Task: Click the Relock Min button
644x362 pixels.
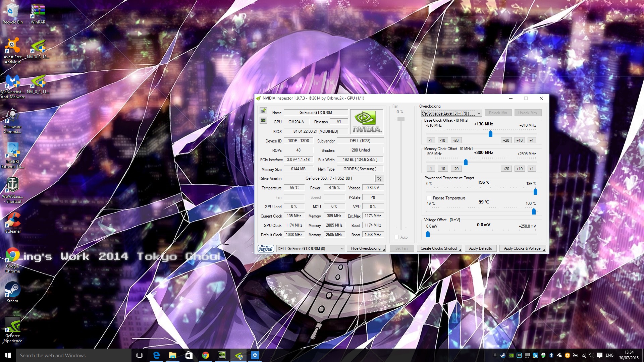Action: point(498,113)
